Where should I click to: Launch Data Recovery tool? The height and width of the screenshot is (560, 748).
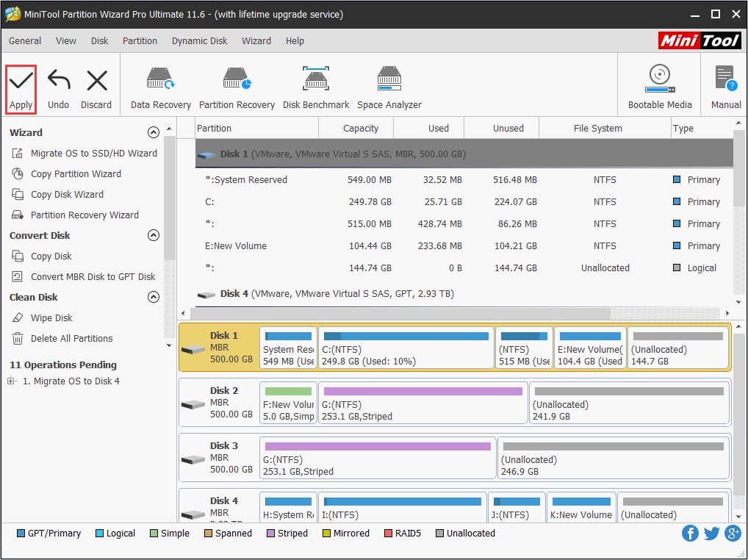(x=161, y=89)
